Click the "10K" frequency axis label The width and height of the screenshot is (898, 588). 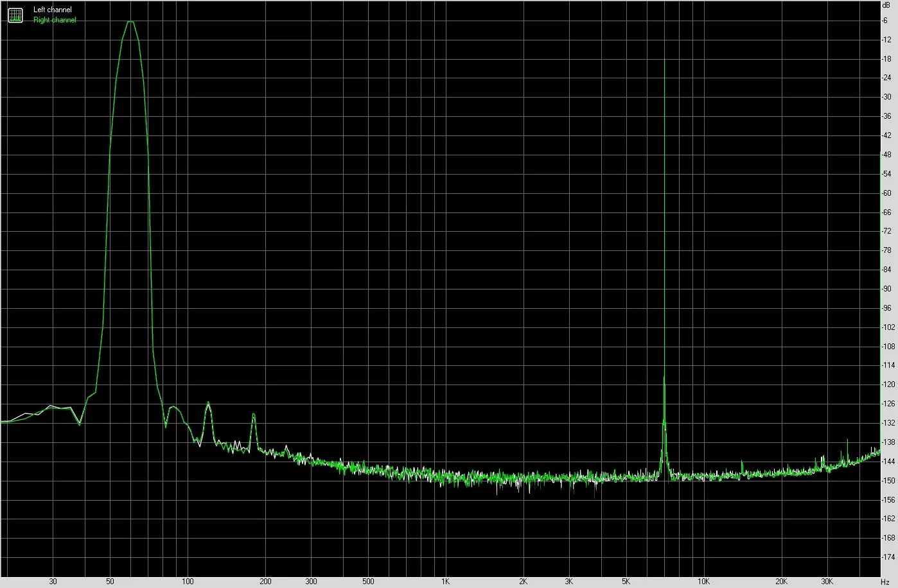coord(704,582)
